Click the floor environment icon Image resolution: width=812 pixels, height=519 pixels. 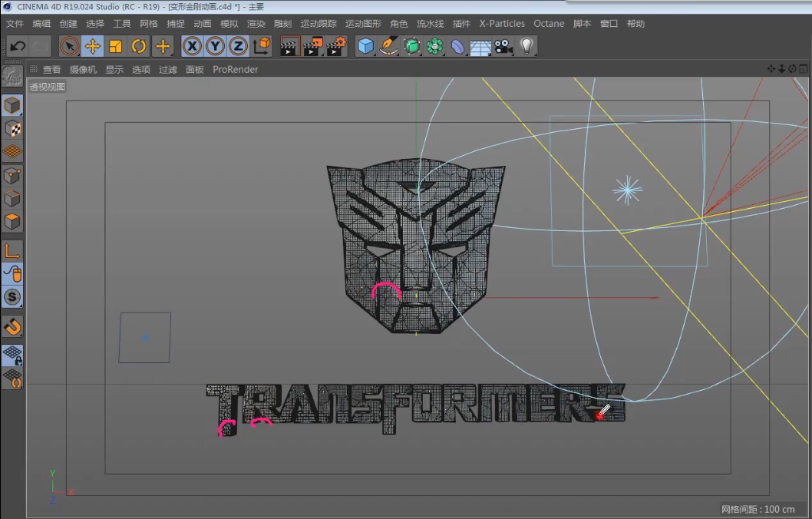[x=480, y=46]
